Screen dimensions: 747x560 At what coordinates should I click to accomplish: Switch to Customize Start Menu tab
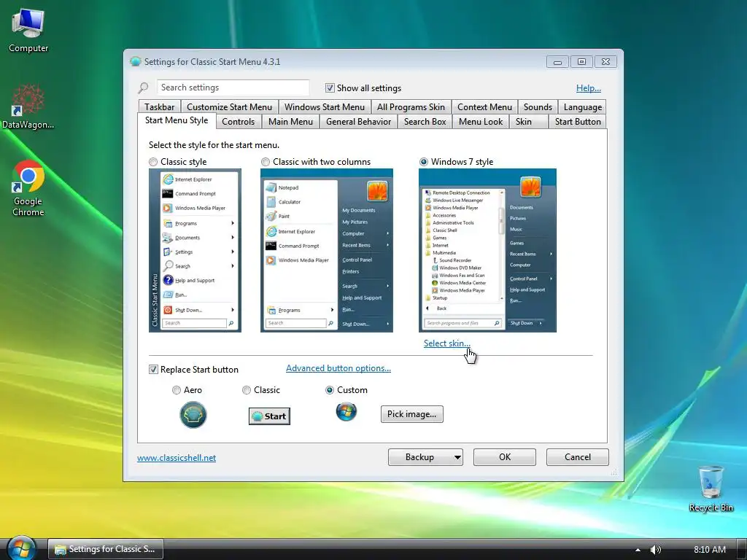[x=229, y=107]
